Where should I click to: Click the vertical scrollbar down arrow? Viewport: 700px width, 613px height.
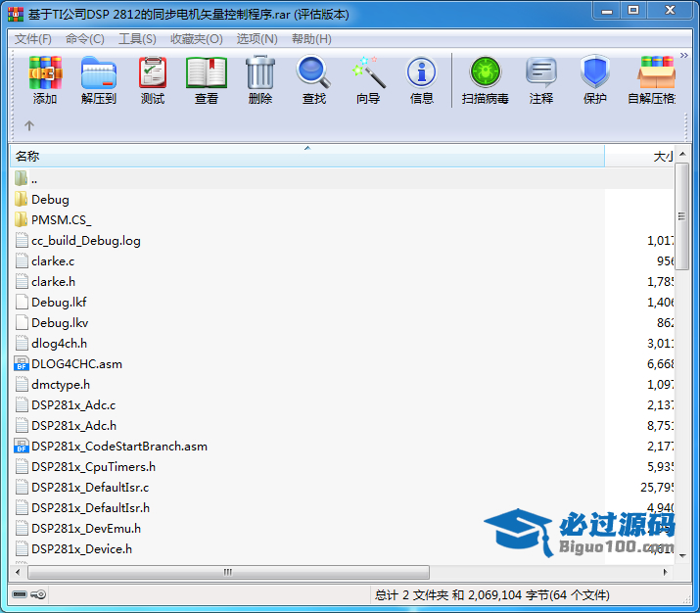(682, 556)
